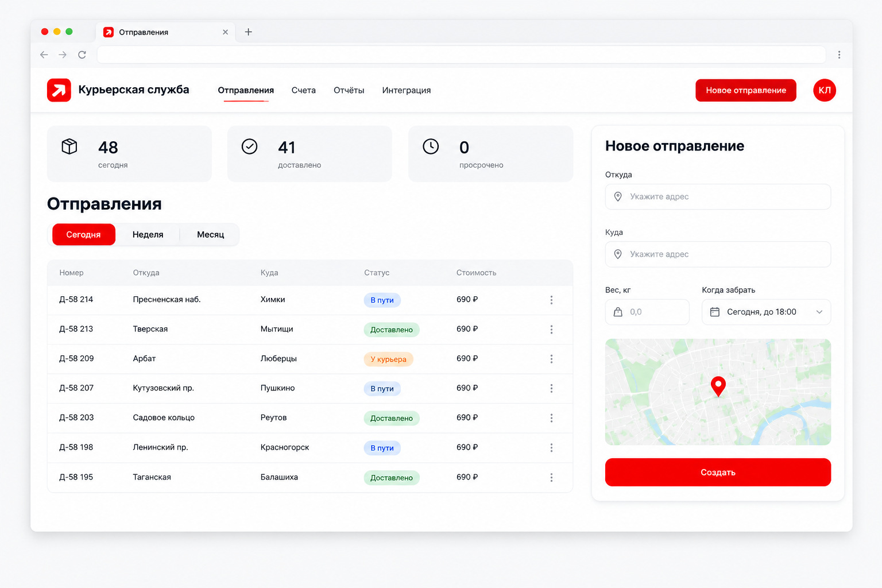882x588 pixels.
Task: Click the package icon on the 48 сегодня card
Action: pyautogui.click(x=69, y=146)
